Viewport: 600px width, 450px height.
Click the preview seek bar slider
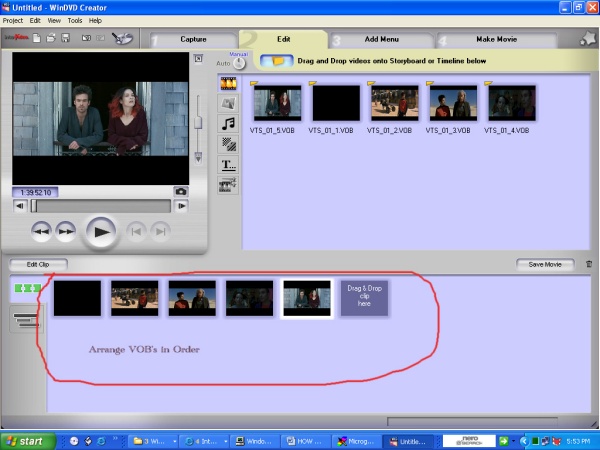pos(35,206)
